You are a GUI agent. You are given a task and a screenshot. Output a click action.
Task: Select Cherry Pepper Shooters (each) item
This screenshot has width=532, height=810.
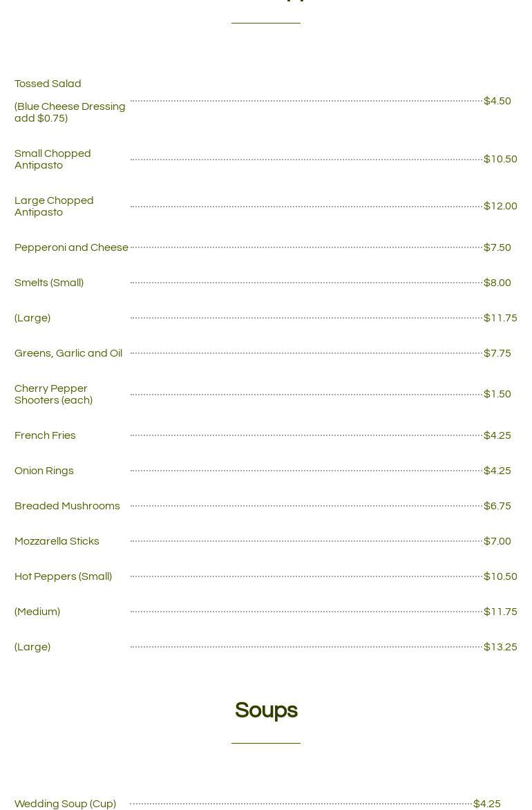tap(53, 394)
